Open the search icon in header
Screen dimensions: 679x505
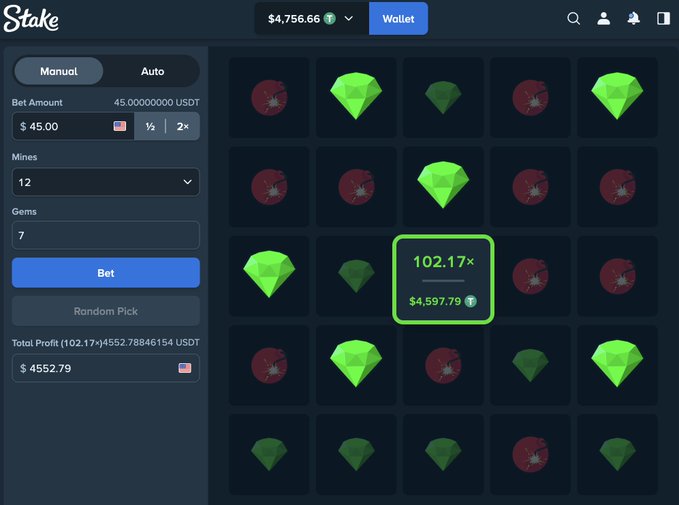coord(573,19)
